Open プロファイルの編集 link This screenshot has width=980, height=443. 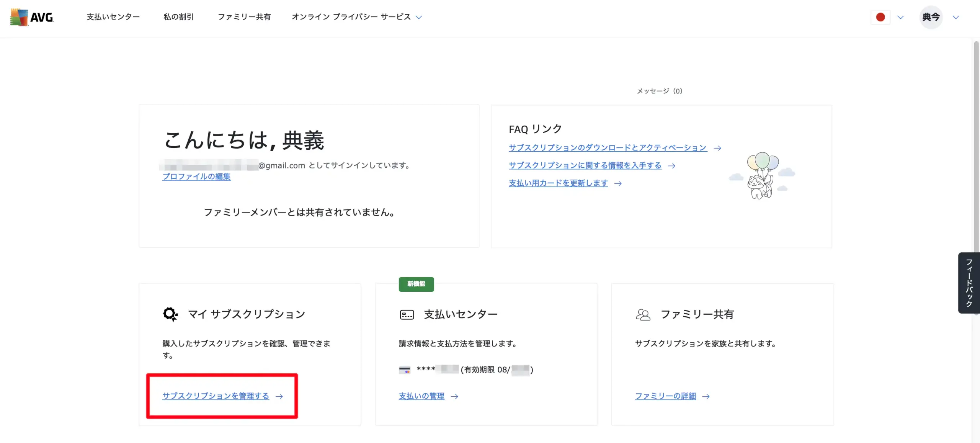(196, 177)
